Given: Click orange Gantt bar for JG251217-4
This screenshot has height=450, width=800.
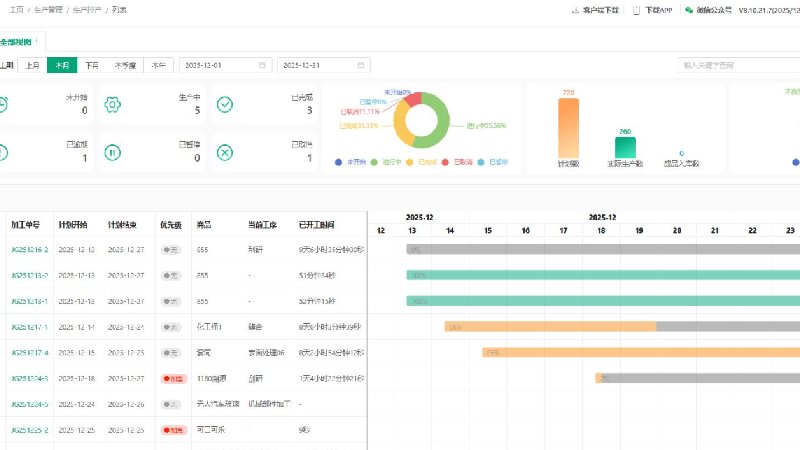Looking at the screenshot, I should pyautogui.click(x=641, y=352).
